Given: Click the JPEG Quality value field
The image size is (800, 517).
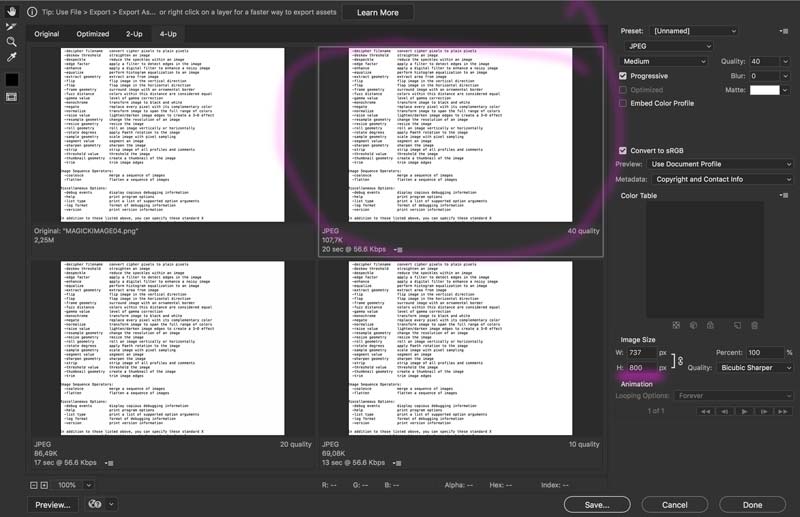Looking at the screenshot, I should coord(764,61).
